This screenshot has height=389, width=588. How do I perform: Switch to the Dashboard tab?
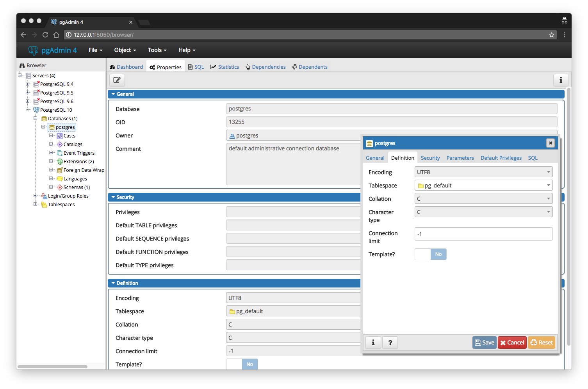click(126, 67)
